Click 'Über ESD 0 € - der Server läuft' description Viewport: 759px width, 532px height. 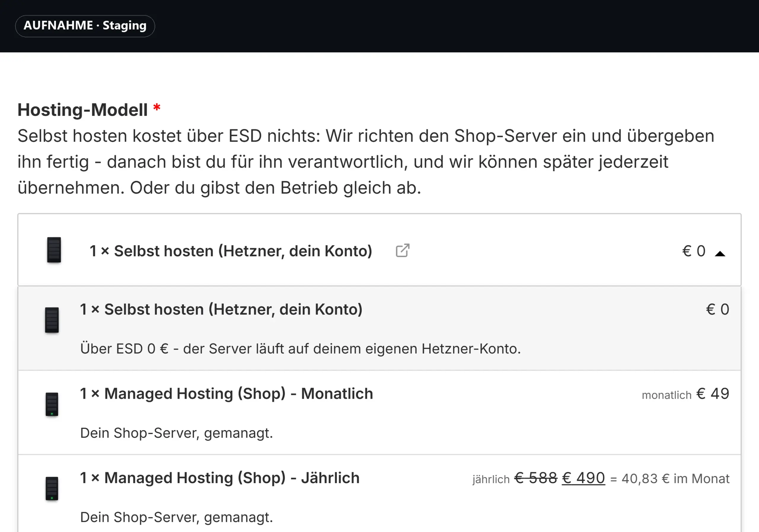[301, 349]
